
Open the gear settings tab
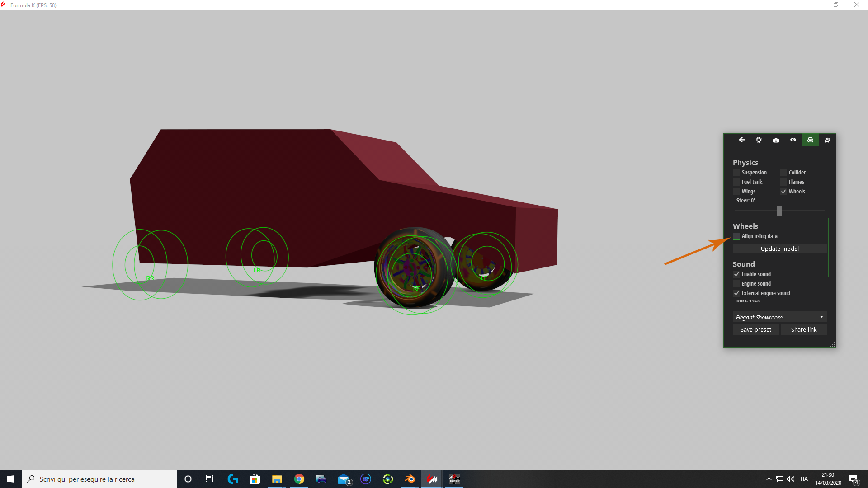(x=759, y=140)
